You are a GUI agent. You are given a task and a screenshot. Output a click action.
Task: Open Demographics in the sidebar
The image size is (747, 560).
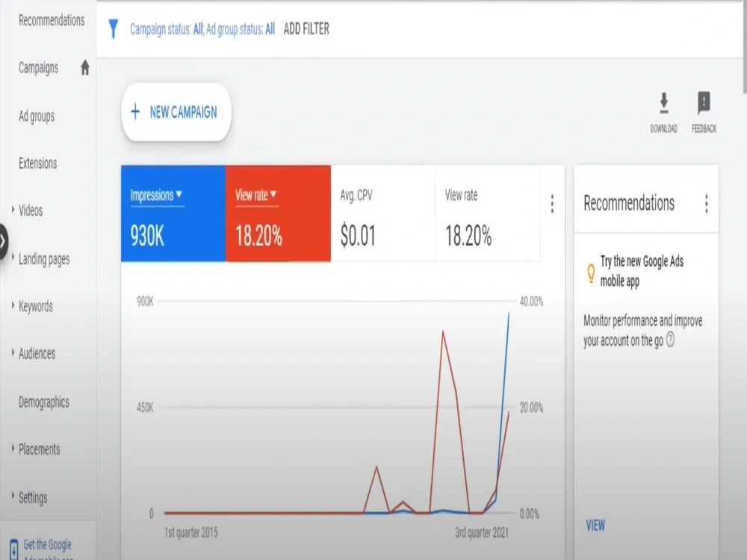coord(44,402)
